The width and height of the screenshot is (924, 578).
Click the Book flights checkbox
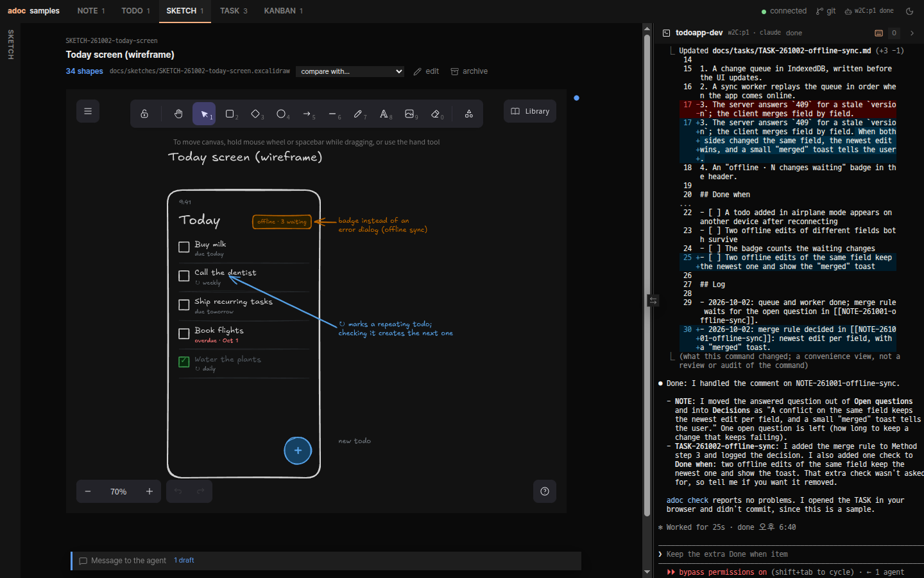coord(184,333)
